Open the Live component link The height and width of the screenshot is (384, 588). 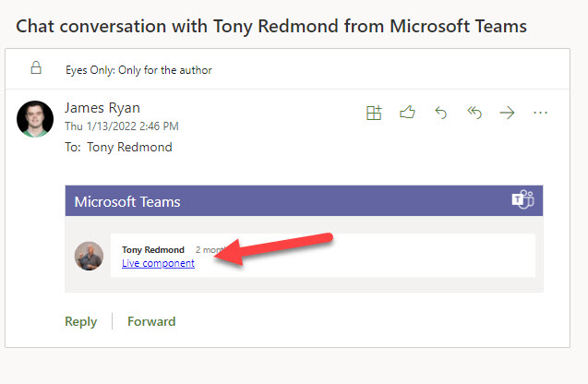tap(158, 263)
